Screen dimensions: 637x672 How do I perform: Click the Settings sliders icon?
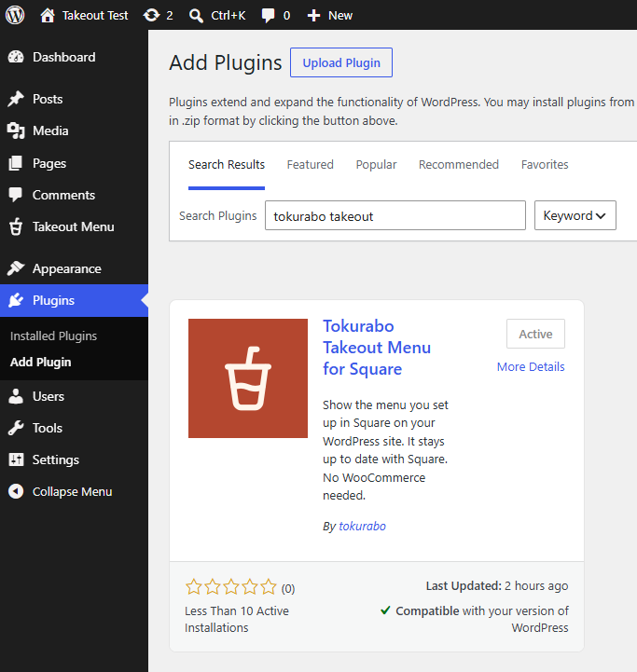pos(16,459)
